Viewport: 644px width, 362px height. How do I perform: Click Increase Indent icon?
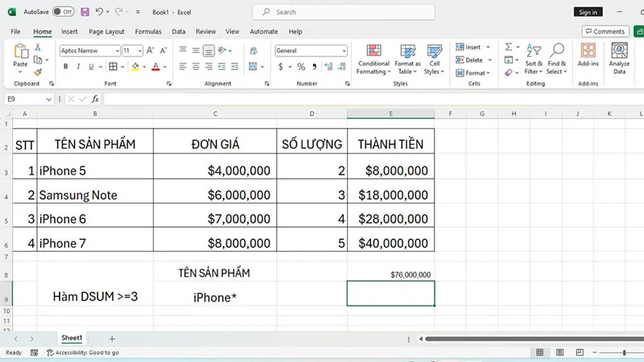234,67
